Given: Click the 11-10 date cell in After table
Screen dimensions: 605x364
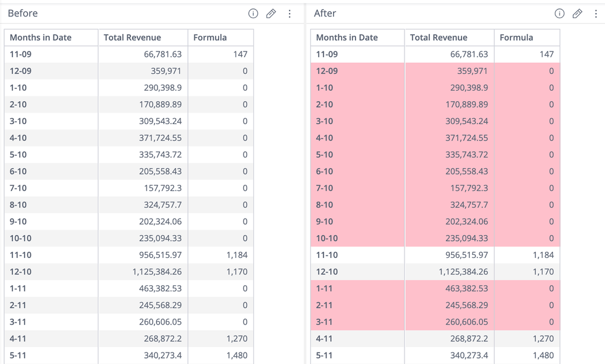Looking at the screenshot, I should click(x=327, y=255).
